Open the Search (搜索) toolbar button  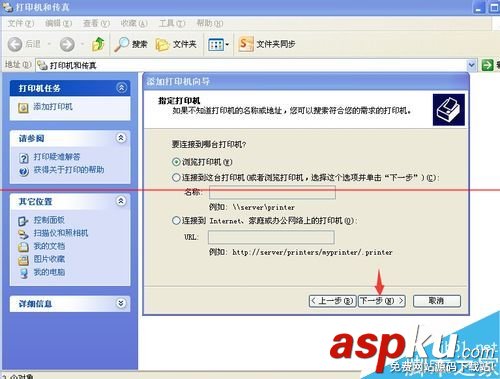(131, 44)
